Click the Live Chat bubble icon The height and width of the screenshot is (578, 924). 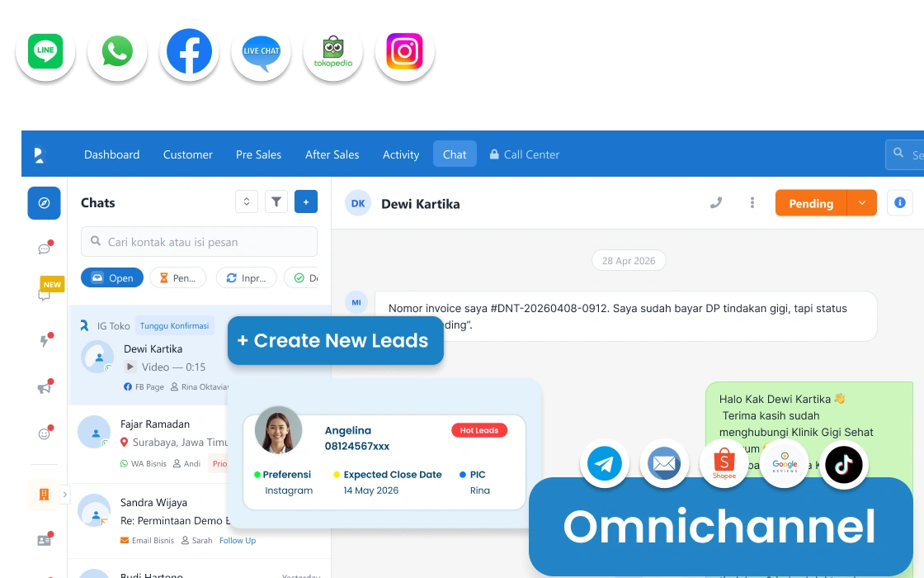261,51
